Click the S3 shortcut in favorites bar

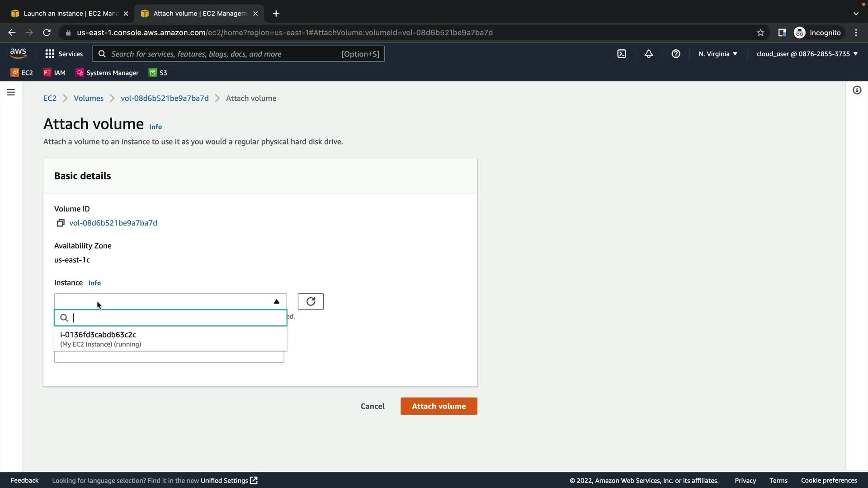[158, 73]
